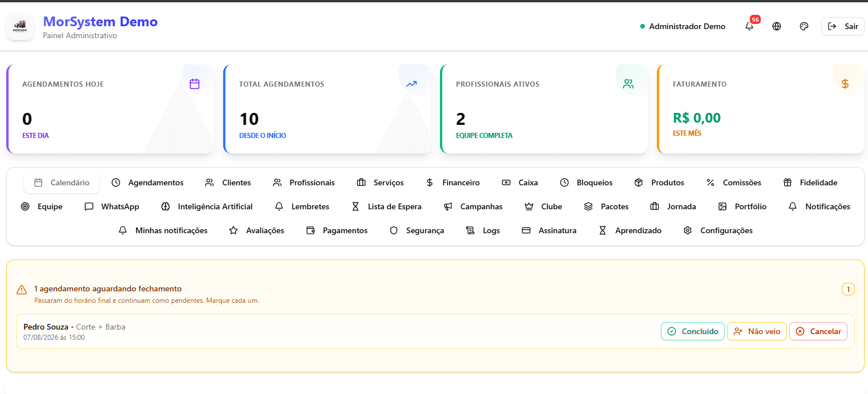868x394 pixels.
Task: Open the Minhas notificações tab
Action: coord(163,230)
